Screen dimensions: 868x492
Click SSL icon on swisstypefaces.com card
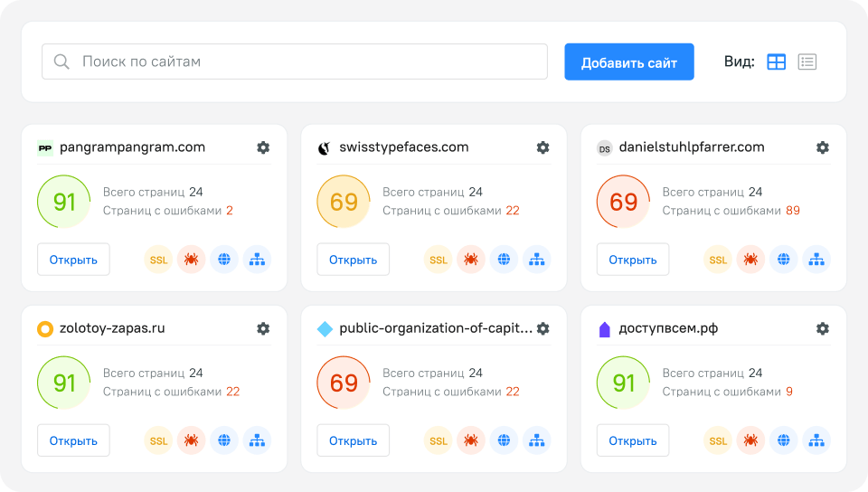coord(439,260)
